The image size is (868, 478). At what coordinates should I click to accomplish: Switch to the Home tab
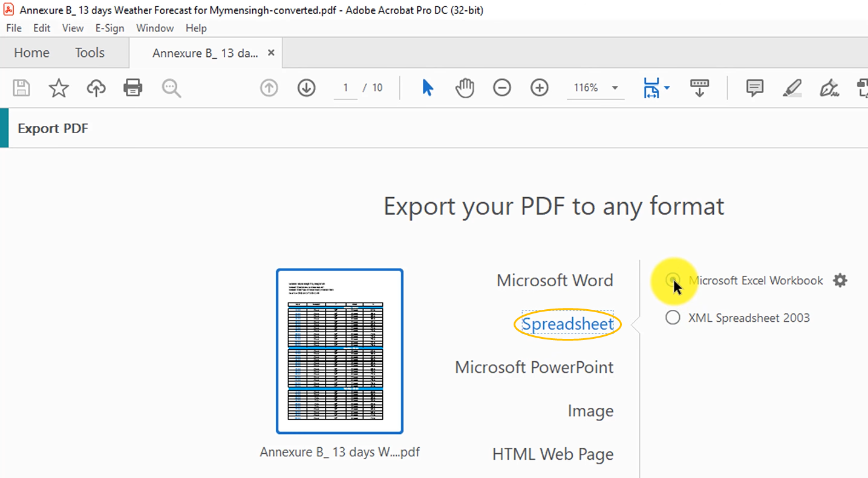31,53
